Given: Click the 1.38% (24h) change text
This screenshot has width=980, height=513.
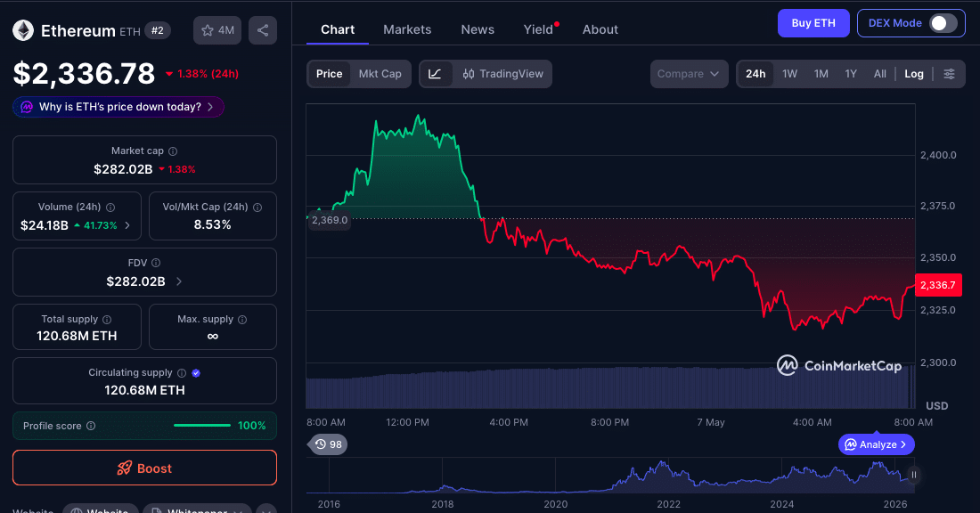Looking at the screenshot, I should coord(208,74).
